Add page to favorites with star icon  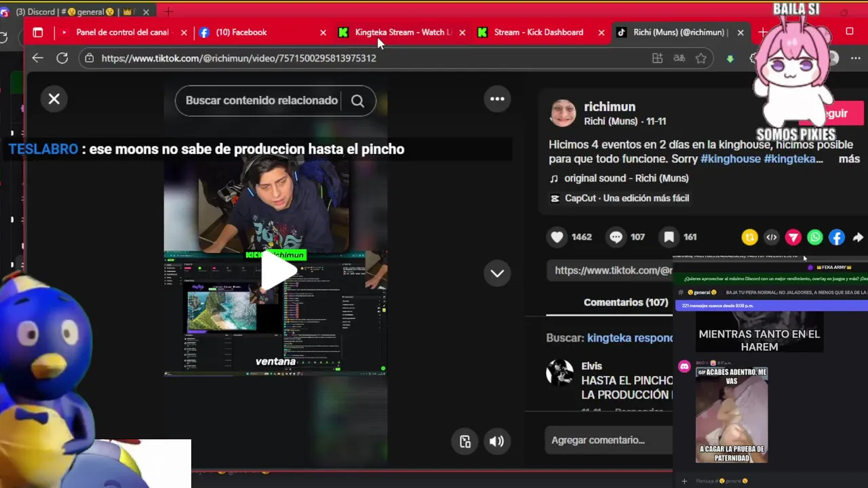tap(701, 58)
